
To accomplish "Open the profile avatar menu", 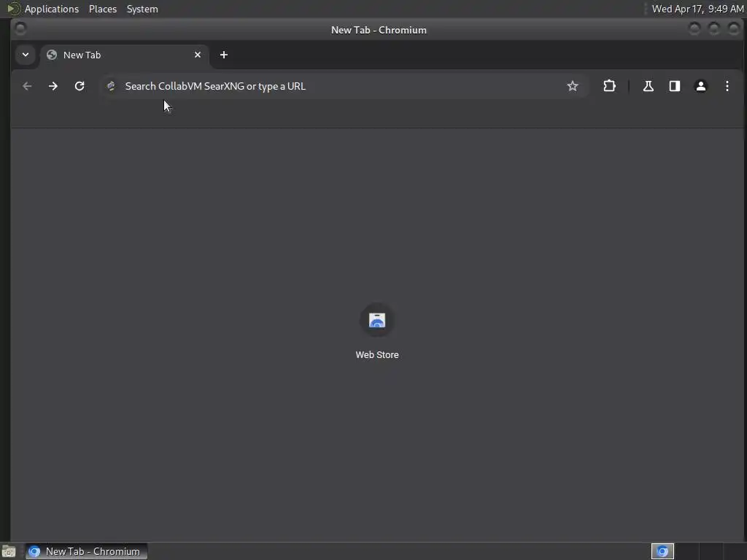I will click(701, 86).
